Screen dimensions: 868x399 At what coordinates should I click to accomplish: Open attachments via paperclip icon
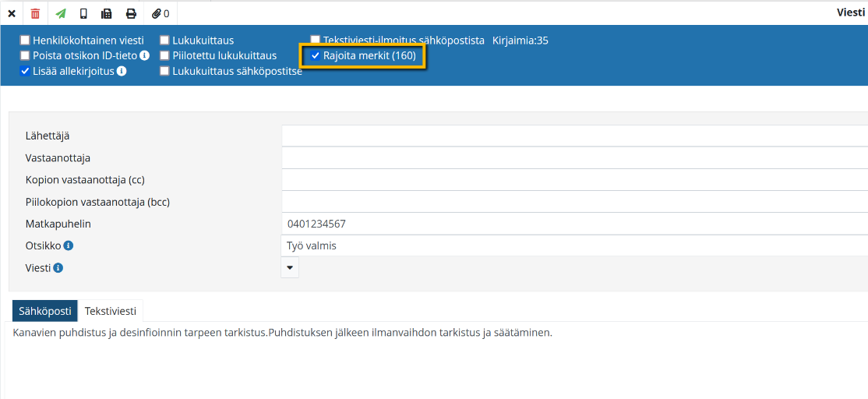pos(160,13)
